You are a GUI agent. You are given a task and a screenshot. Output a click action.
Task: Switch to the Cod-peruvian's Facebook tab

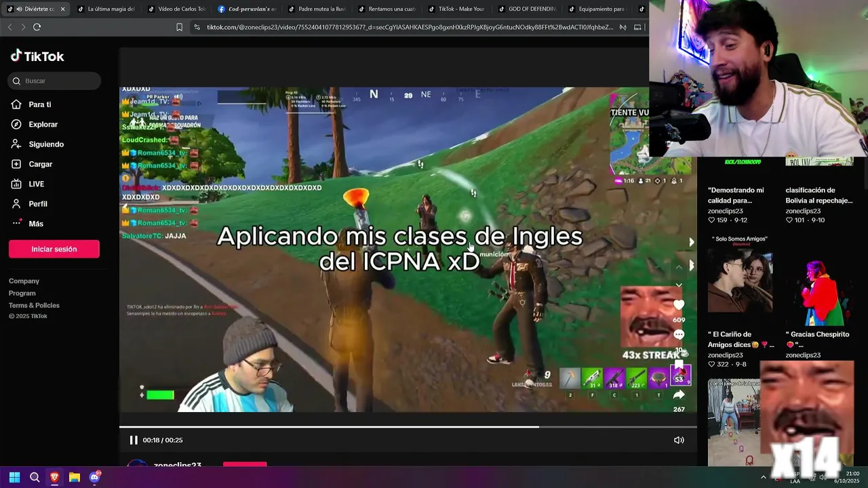tap(246, 9)
